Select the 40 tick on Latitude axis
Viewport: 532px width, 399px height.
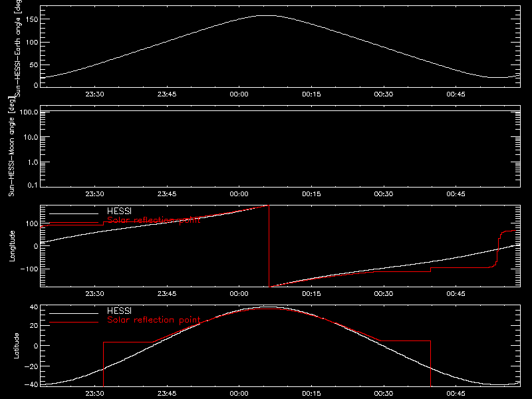[34, 307]
